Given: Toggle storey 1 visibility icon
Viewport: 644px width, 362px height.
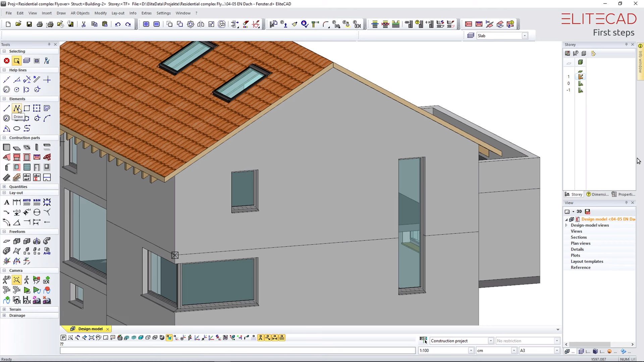Looking at the screenshot, I should tap(581, 77).
